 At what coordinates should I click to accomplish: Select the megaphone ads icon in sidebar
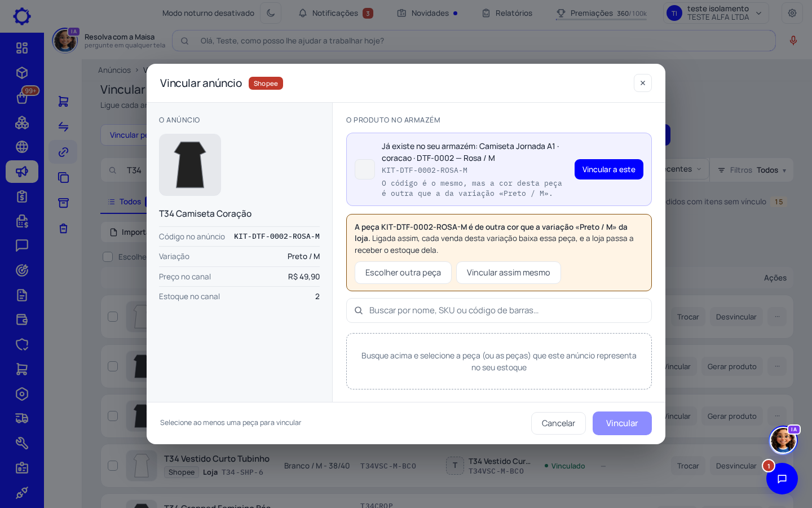(x=22, y=172)
